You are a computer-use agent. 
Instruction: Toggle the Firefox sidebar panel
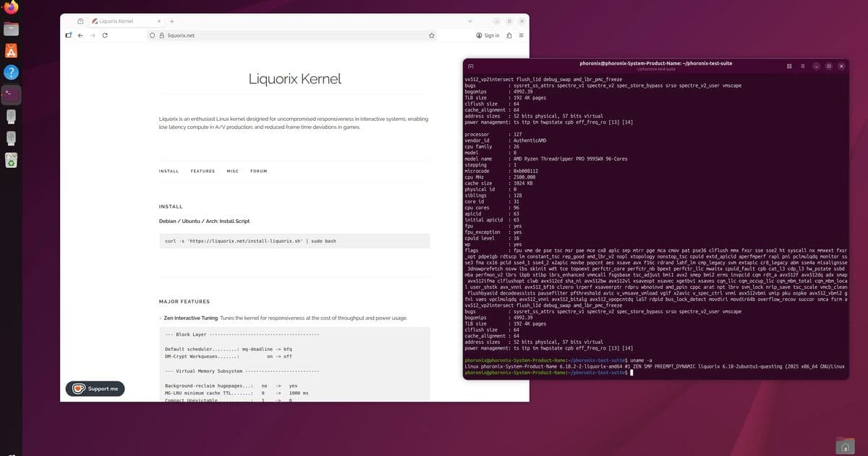(68, 35)
